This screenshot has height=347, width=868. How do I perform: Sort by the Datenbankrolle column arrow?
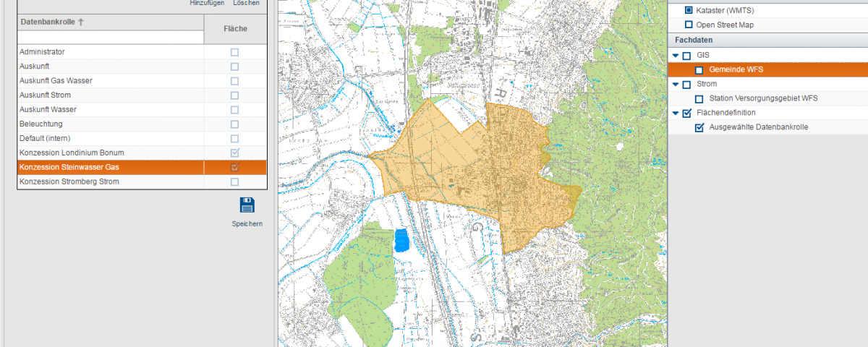[x=81, y=22]
